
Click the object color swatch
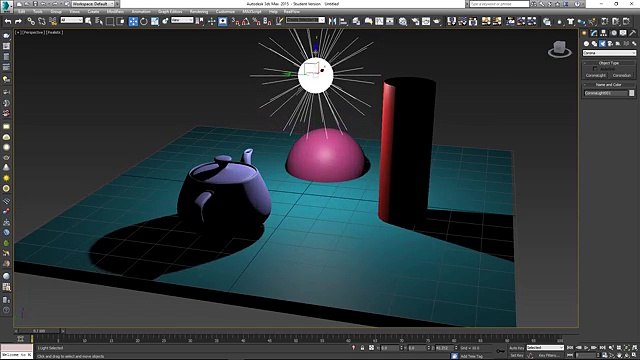[x=631, y=93]
